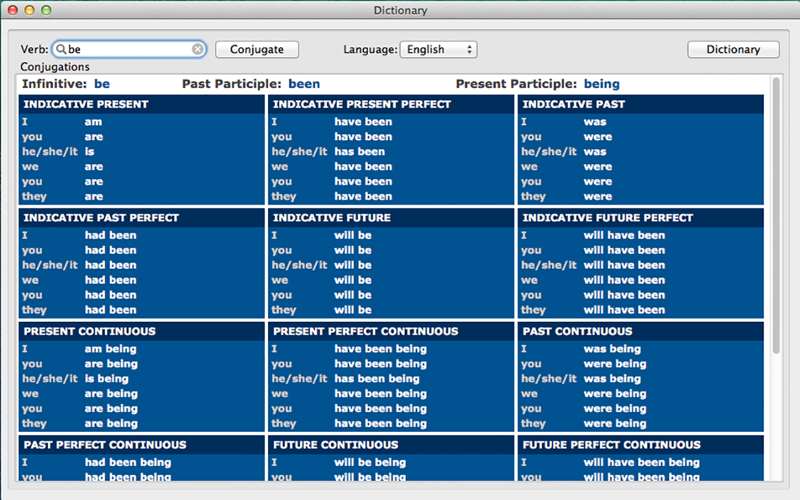Click the Dictionary button

click(x=733, y=49)
